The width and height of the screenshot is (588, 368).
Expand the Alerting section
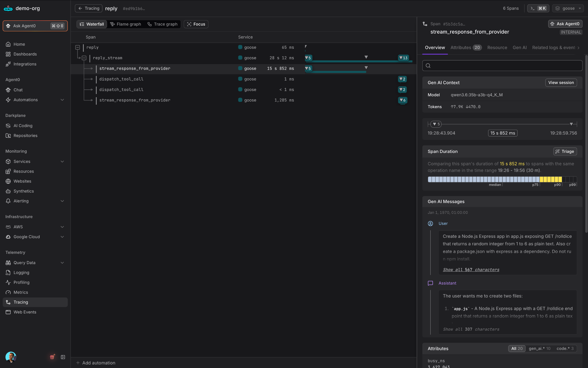tap(62, 201)
